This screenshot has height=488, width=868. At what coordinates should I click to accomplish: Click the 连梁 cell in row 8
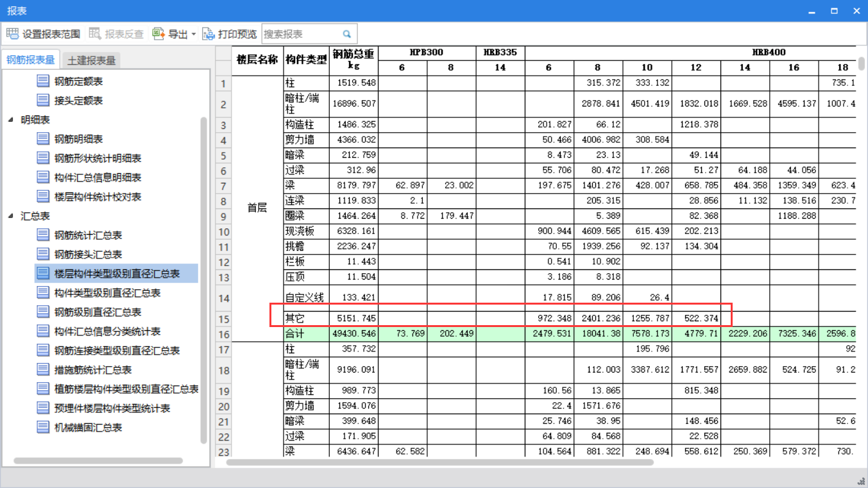click(306, 201)
